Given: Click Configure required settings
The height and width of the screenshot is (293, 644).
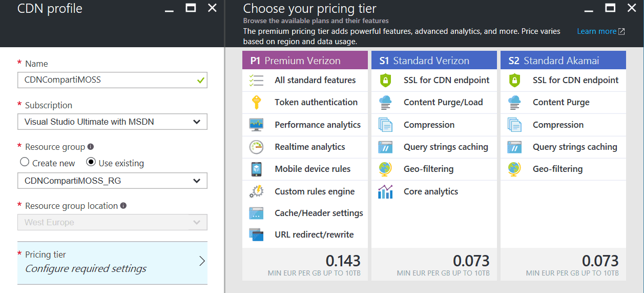Looking at the screenshot, I should [x=86, y=268].
